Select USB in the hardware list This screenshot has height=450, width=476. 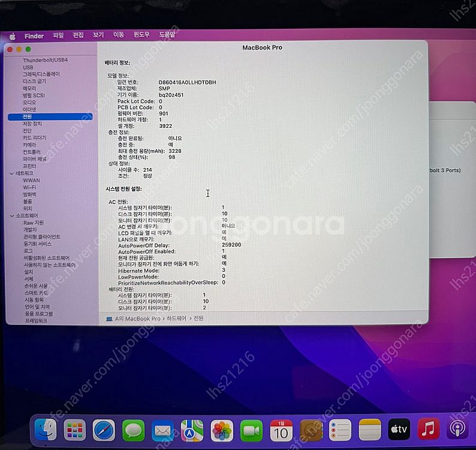(28, 67)
